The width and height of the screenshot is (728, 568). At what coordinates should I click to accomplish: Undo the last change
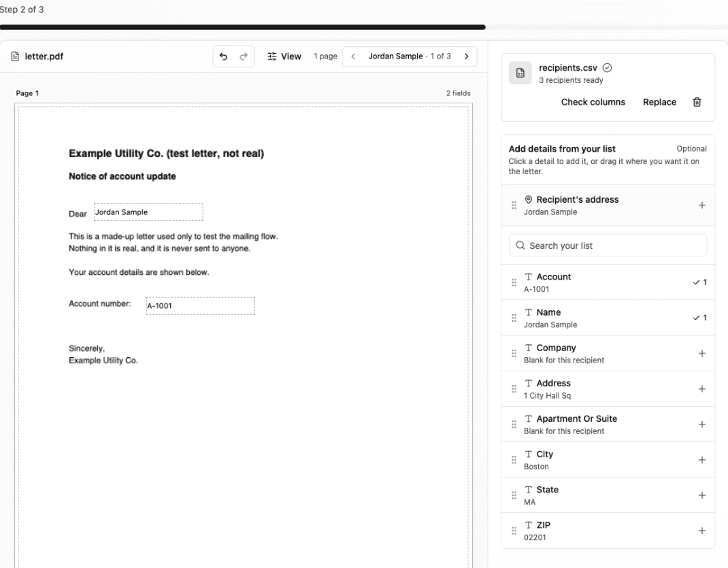tap(223, 56)
